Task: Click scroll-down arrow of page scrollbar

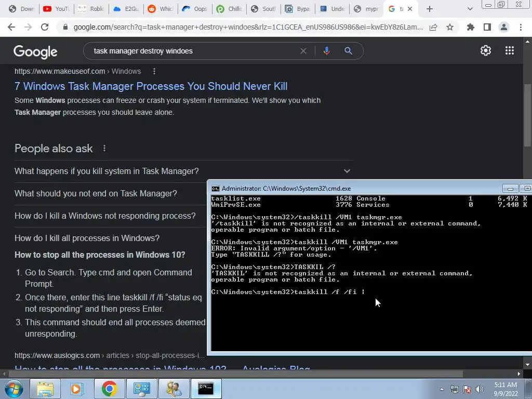Action: point(527,365)
